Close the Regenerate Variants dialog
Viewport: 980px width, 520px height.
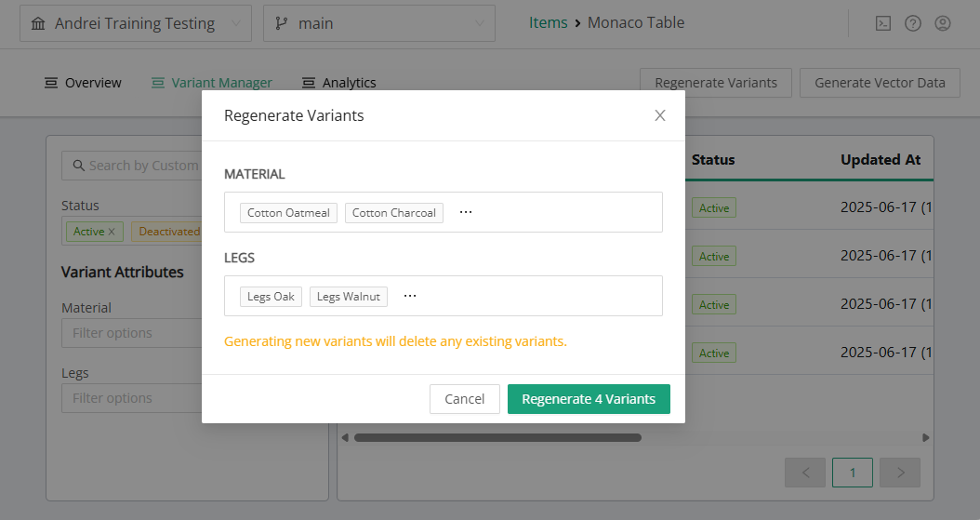[x=660, y=115]
